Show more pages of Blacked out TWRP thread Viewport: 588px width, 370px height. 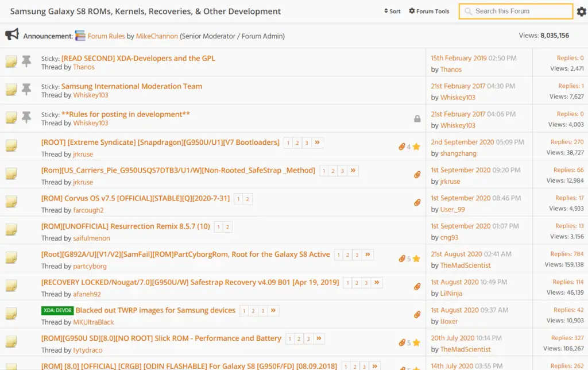(x=273, y=311)
